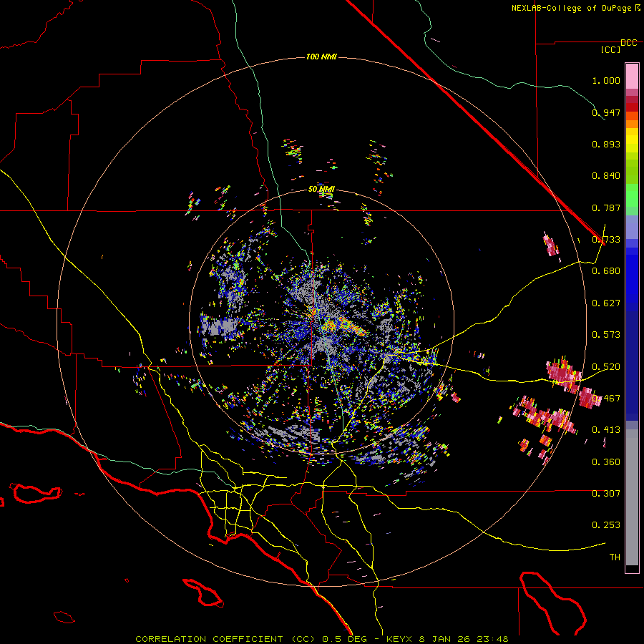Screen dimensions: 644x644
Task: Click the NEXLAB-College of DuPage credit text
Action: point(572,8)
